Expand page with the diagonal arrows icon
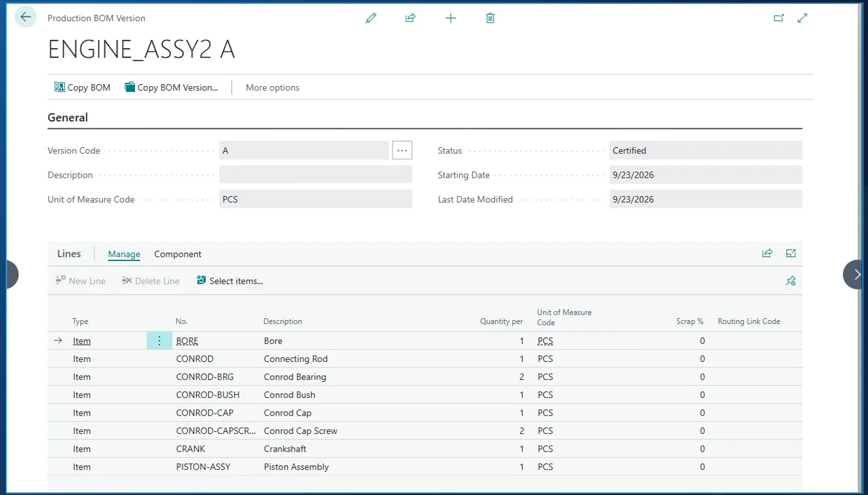The width and height of the screenshot is (868, 495). (803, 18)
